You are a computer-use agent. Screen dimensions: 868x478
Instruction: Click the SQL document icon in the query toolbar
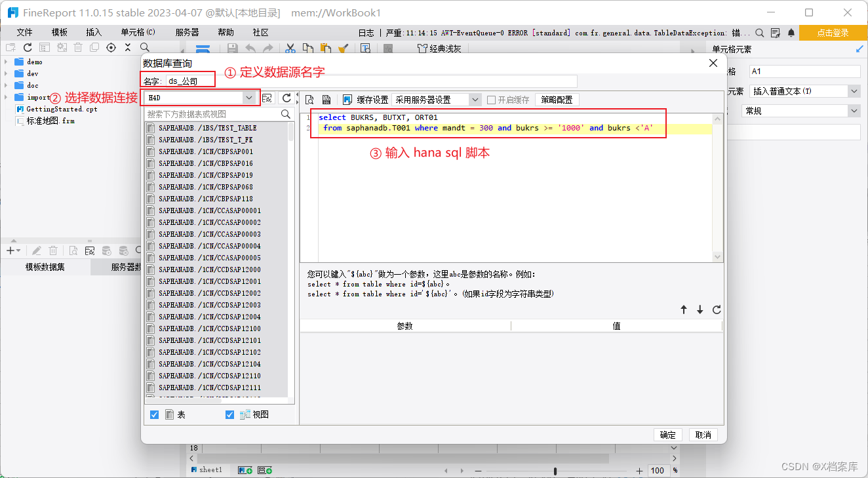click(x=326, y=100)
